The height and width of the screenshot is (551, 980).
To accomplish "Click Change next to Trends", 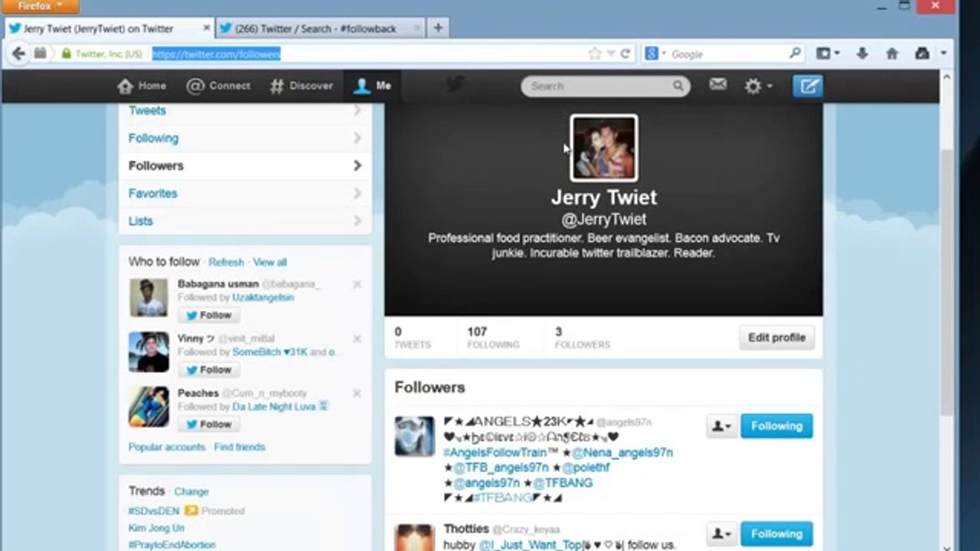I will pyautogui.click(x=191, y=491).
